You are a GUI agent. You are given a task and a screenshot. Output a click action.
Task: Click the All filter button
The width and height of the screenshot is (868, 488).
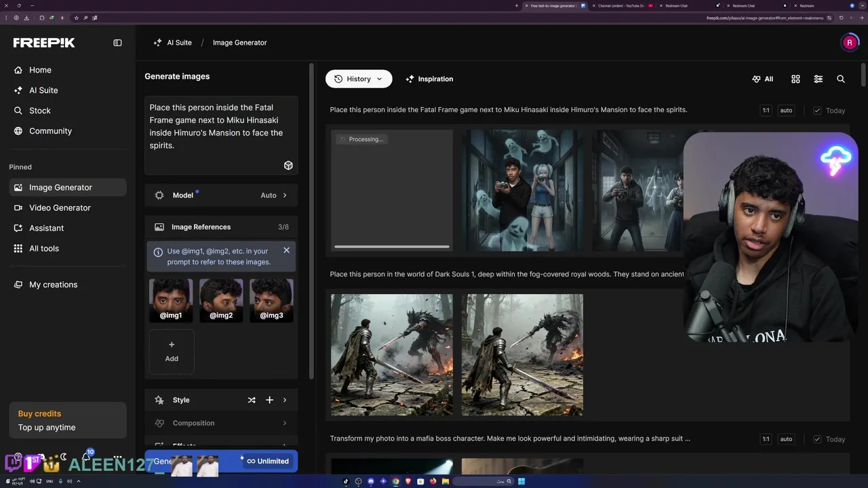763,79
